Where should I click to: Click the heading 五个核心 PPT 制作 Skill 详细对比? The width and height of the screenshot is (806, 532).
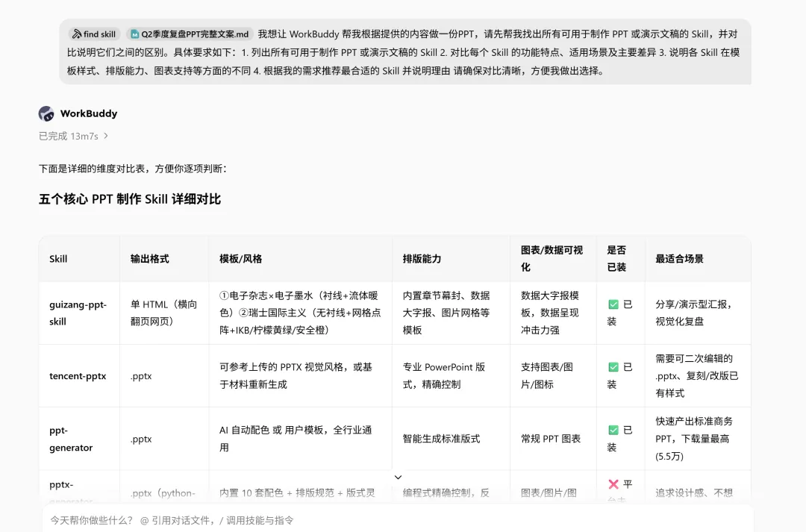pyautogui.click(x=130, y=199)
